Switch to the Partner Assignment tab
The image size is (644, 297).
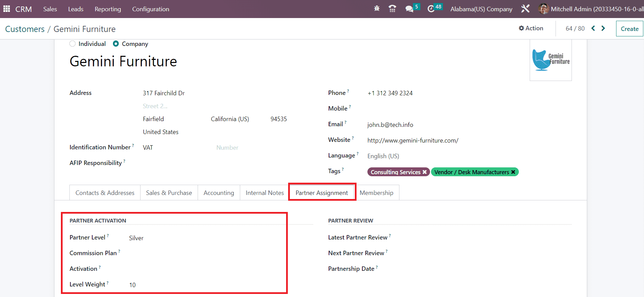[x=321, y=193]
